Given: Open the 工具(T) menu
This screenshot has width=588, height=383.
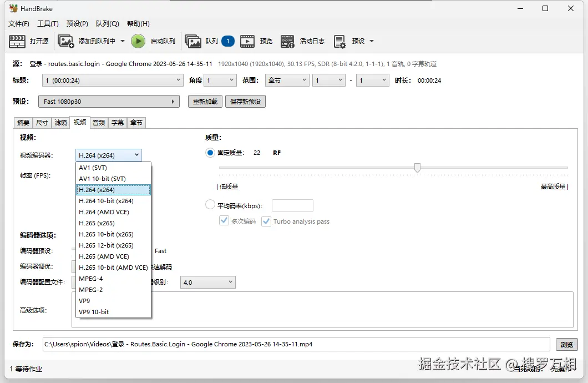Looking at the screenshot, I should (x=48, y=24).
